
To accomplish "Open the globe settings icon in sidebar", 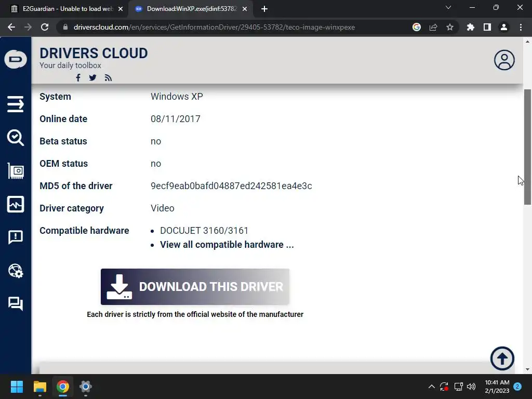I will tap(16, 271).
